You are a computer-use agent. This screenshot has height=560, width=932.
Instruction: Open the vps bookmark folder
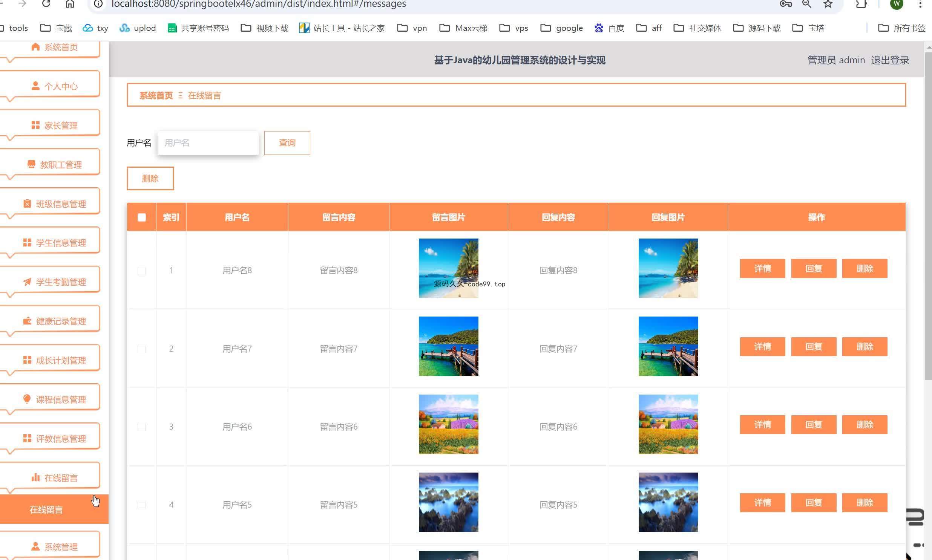pos(514,28)
